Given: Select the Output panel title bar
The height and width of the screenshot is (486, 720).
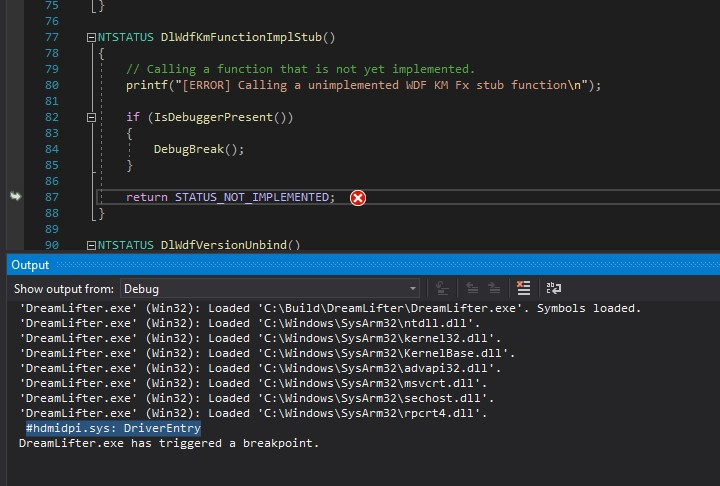Looking at the screenshot, I should pos(363,265).
